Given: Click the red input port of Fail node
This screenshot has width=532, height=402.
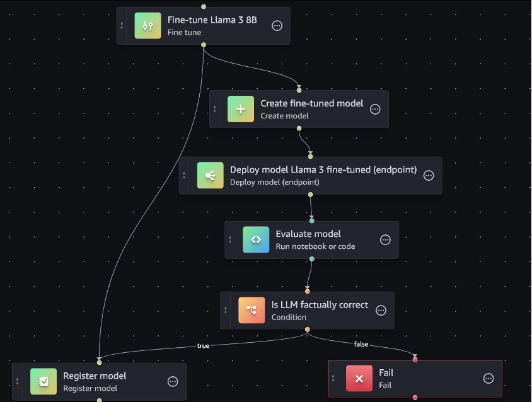Looking at the screenshot, I should (x=415, y=359).
